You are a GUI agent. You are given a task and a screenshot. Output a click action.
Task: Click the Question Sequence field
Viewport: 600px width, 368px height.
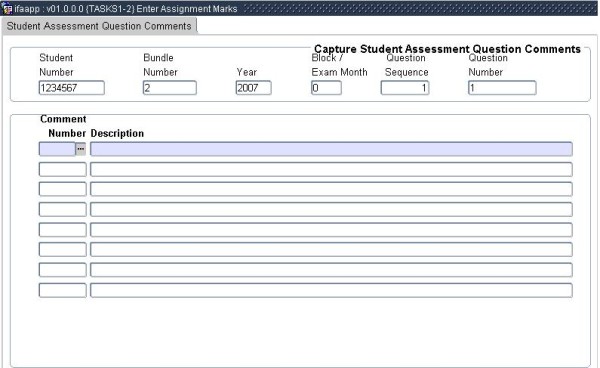(x=405, y=88)
